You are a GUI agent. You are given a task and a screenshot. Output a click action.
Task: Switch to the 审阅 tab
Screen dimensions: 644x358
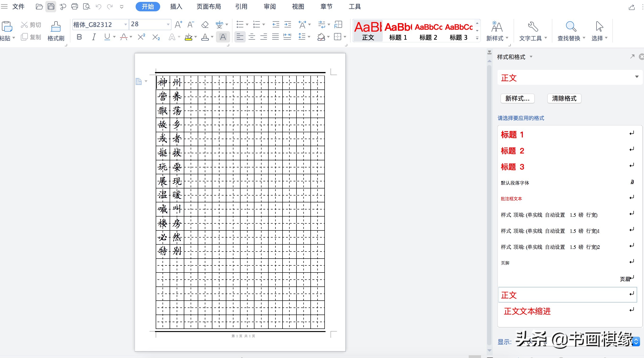point(270,7)
